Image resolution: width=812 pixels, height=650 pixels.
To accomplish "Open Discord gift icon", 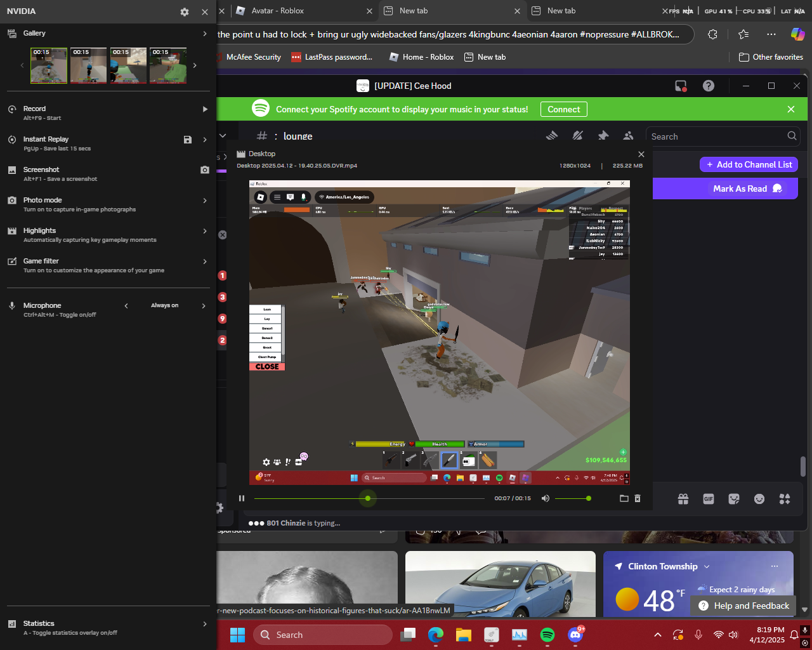I will [683, 499].
